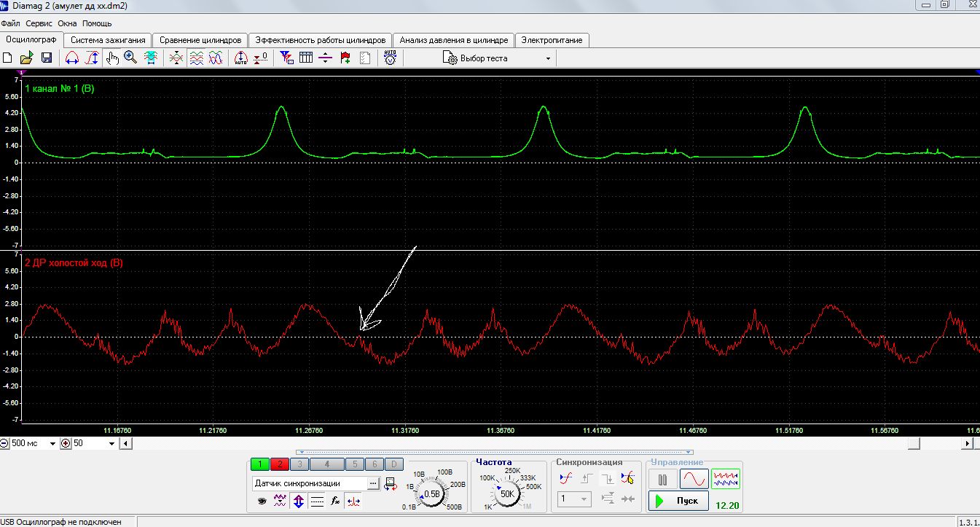Select the multi-waveform mode button
Screen dimensions: 980x527
(x=726, y=479)
